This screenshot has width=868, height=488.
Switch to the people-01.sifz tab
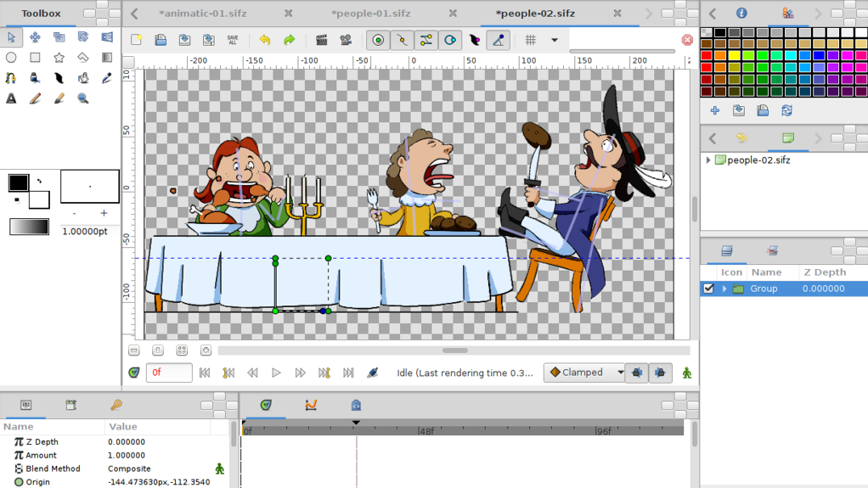coord(370,14)
